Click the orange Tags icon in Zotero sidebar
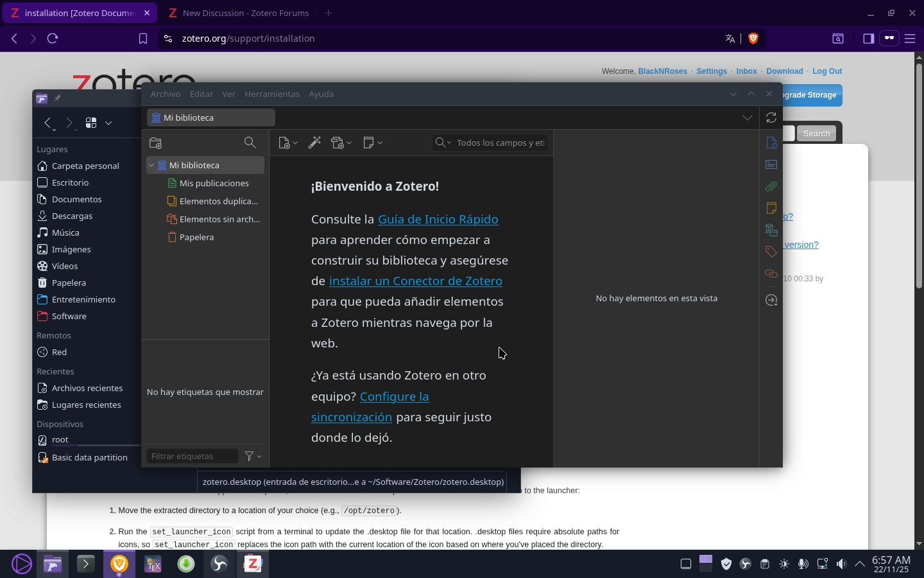This screenshot has width=924, height=578. [771, 252]
